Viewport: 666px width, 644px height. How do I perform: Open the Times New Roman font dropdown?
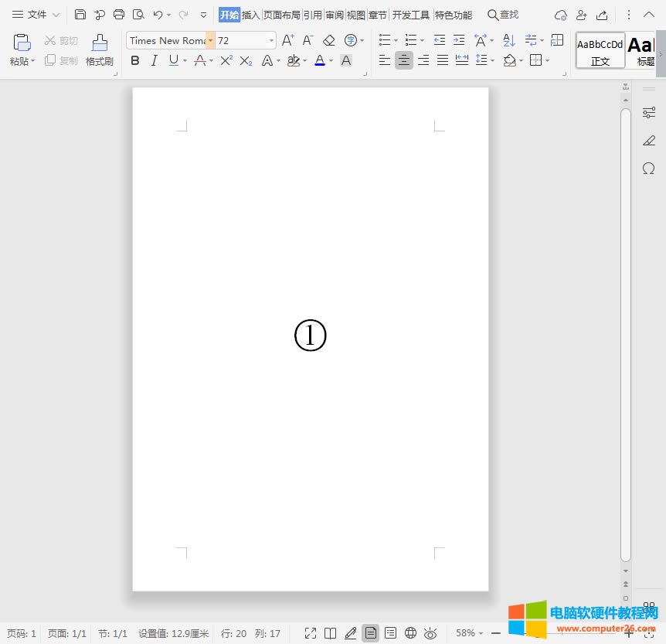click(210, 40)
